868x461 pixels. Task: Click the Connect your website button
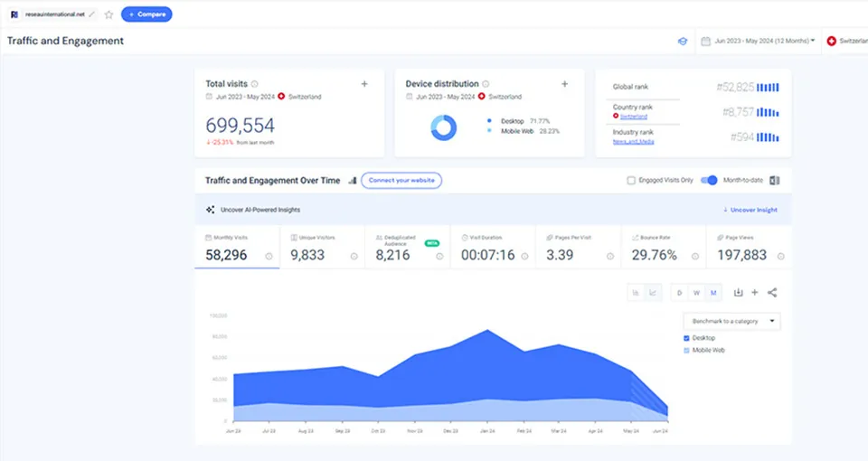[401, 180]
